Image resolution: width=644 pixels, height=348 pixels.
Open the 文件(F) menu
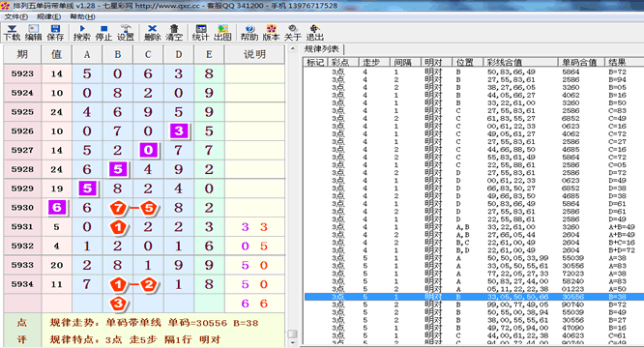pyautogui.click(x=16, y=16)
